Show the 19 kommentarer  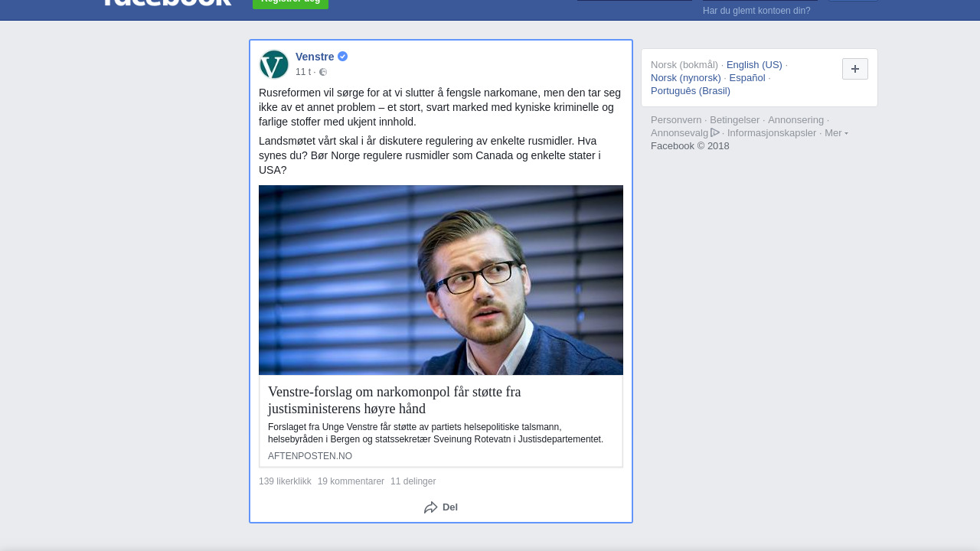point(351,481)
